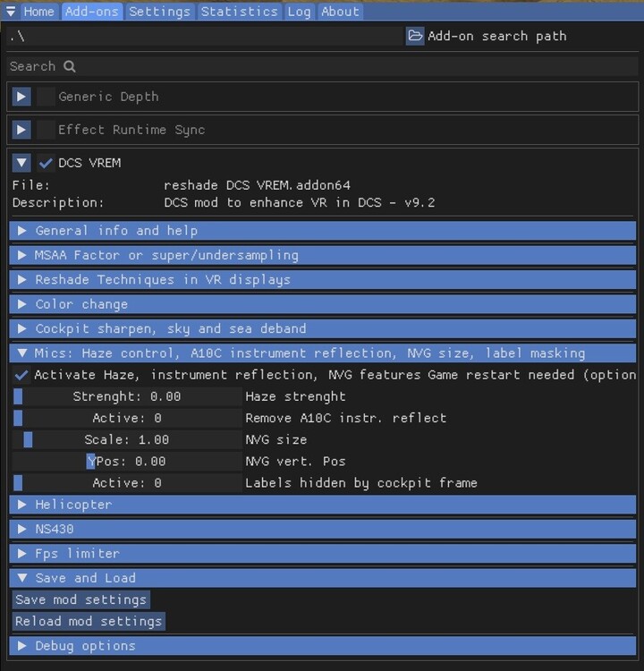Expand the Helicopter section

pos(22,505)
